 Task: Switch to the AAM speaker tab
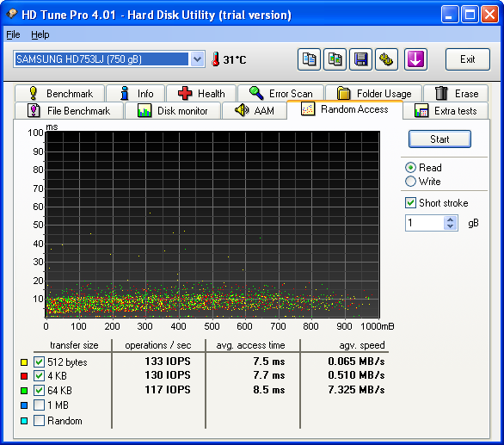point(255,111)
